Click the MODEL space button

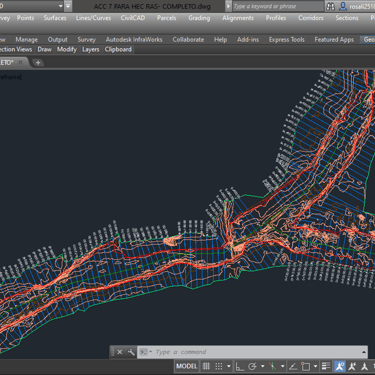pyautogui.click(x=187, y=366)
